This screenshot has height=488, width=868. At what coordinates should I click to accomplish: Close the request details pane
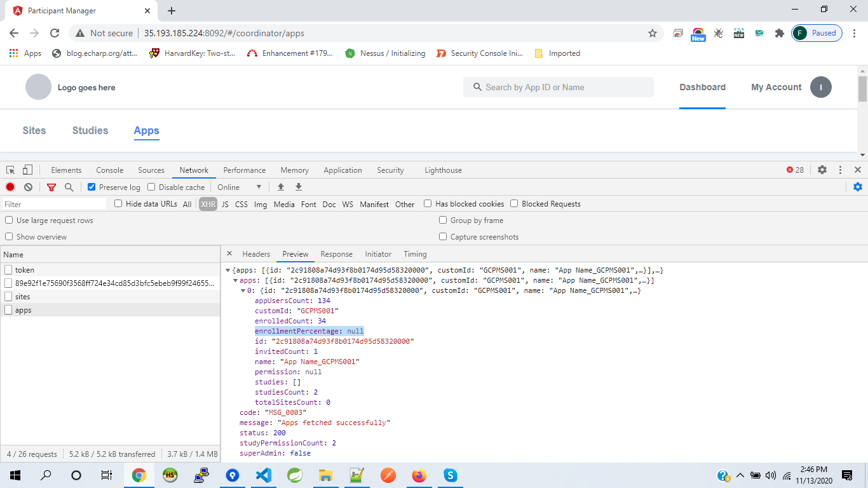(x=229, y=254)
